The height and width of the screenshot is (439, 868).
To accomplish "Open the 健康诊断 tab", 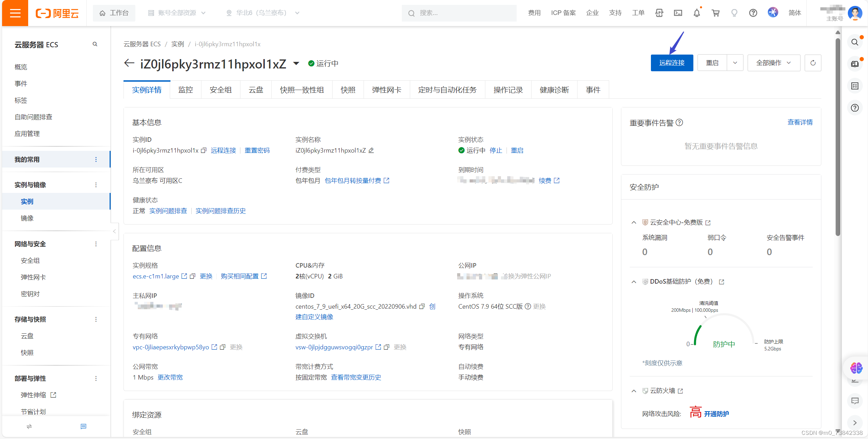I will pyautogui.click(x=555, y=90).
